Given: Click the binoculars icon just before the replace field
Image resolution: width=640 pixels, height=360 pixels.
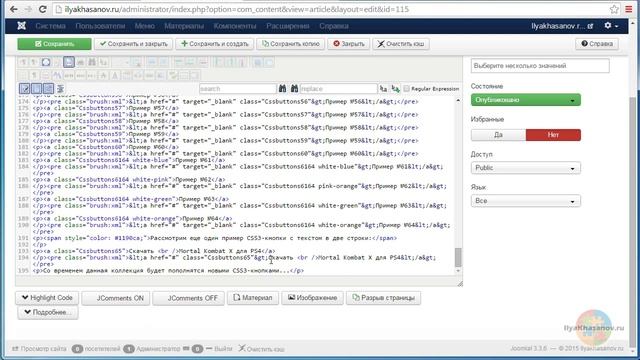Looking at the screenshot, I should coord(294,89).
